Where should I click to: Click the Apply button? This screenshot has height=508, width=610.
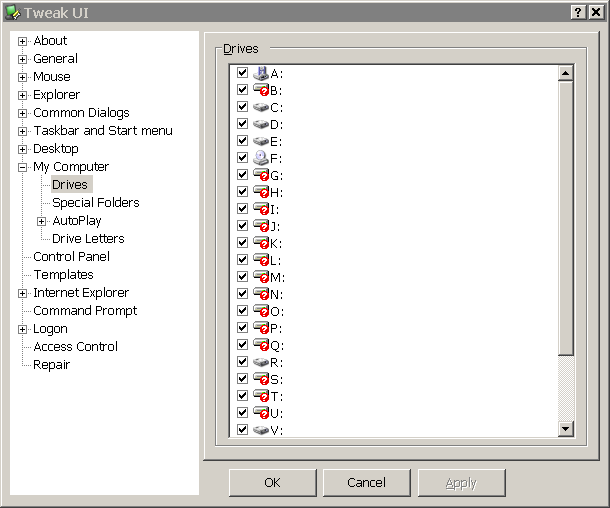coord(461,483)
